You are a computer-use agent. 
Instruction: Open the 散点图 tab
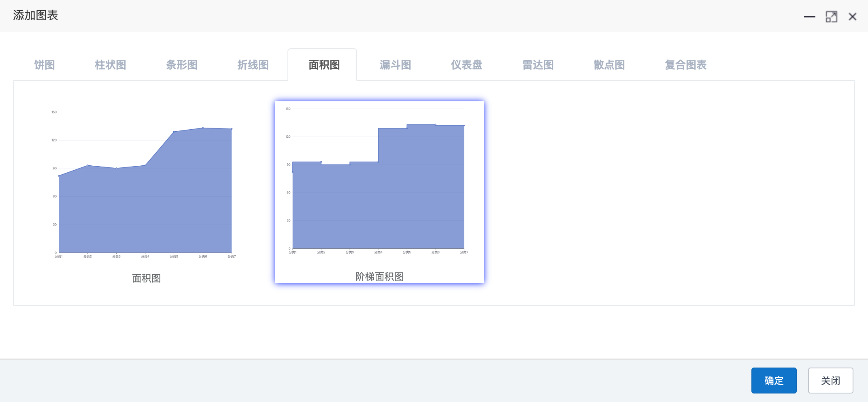click(x=609, y=65)
